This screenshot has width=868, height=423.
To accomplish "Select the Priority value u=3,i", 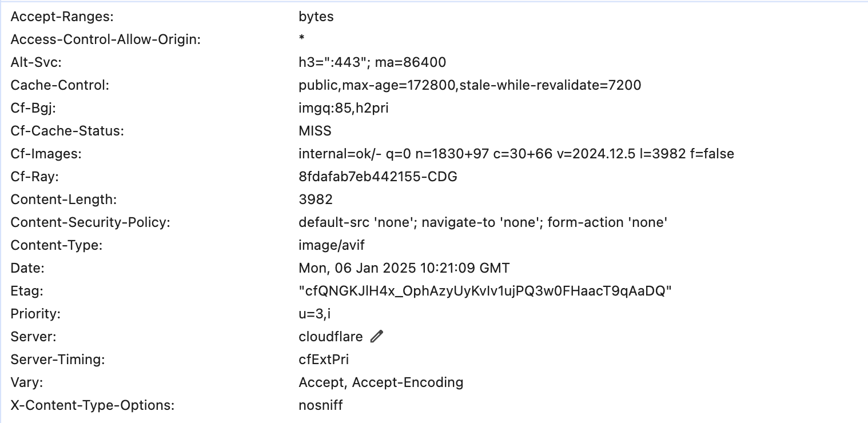I will [315, 314].
